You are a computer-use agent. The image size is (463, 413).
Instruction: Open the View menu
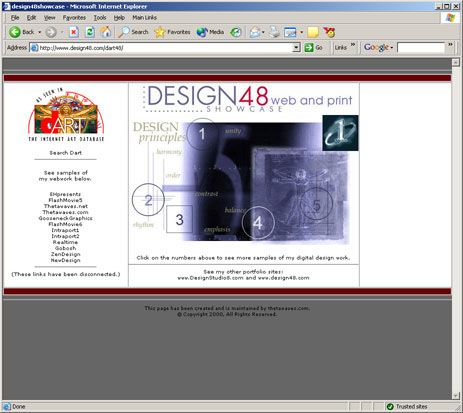[x=49, y=18]
